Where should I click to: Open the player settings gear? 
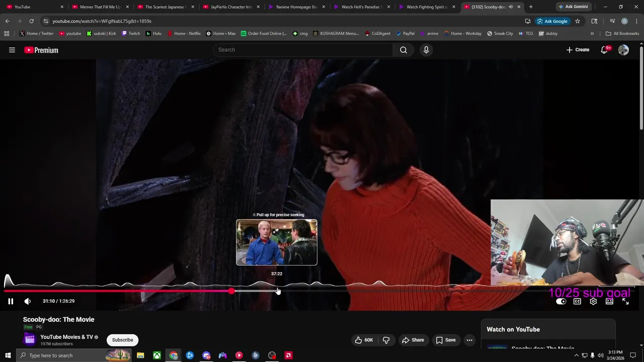click(x=593, y=301)
